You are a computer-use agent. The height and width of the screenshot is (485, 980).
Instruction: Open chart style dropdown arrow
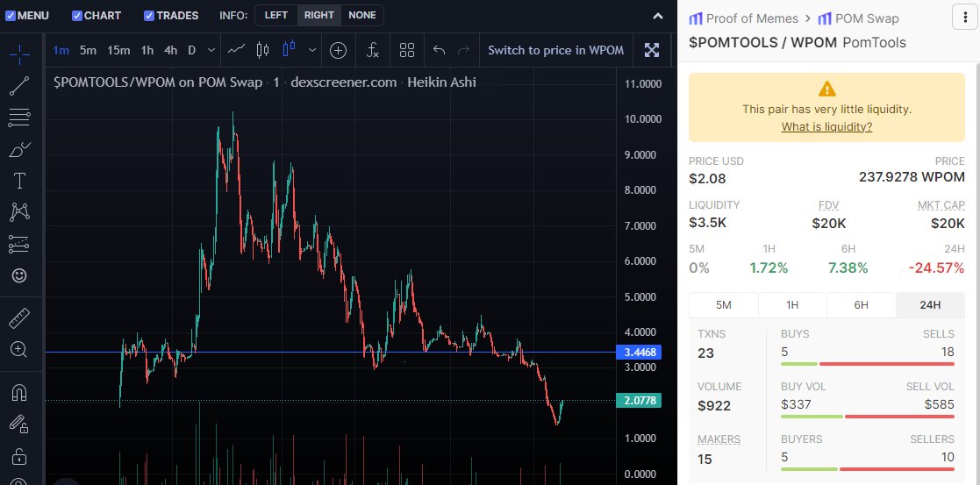click(311, 50)
